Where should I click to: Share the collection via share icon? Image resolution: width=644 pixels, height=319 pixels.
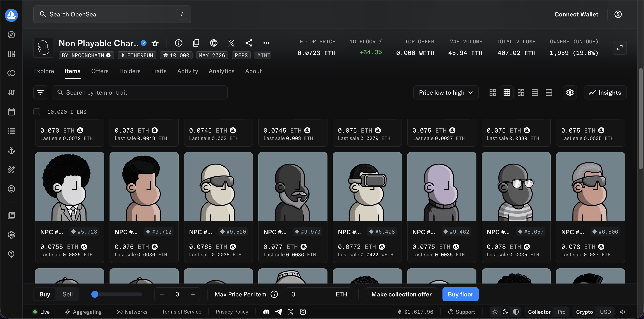pyautogui.click(x=249, y=43)
